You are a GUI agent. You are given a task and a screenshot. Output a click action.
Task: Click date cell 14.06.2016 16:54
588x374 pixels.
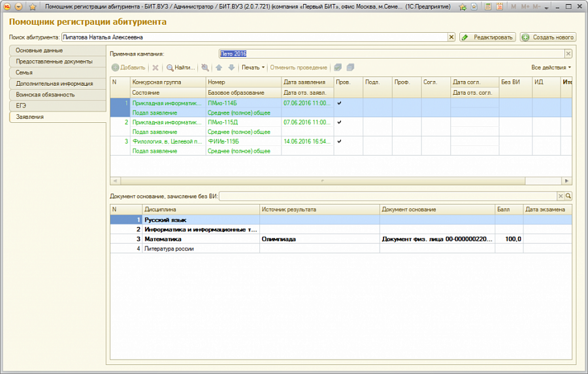[308, 141]
